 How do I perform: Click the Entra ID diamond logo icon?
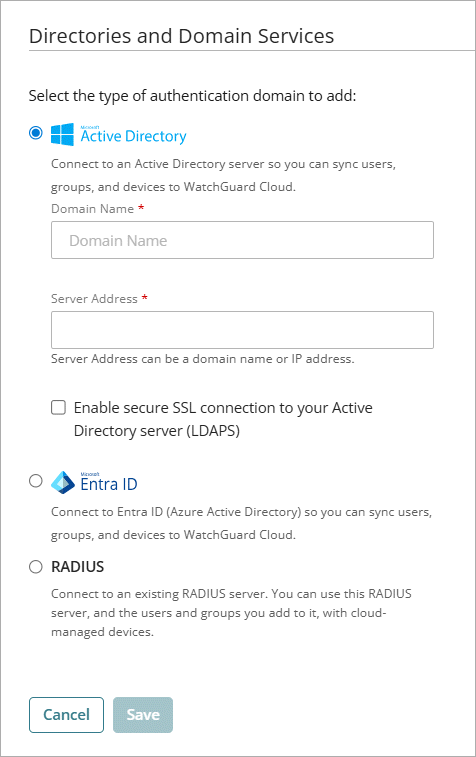point(63,482)
